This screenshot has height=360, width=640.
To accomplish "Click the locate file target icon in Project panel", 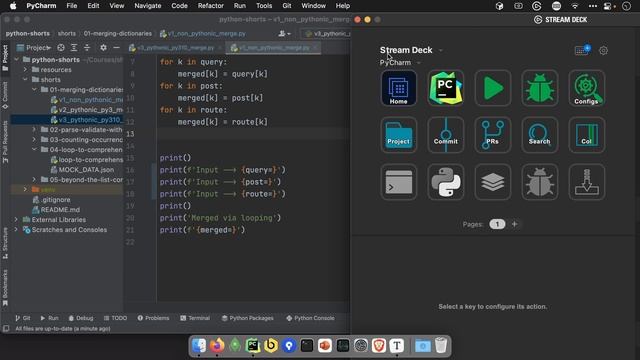I will tap(61, 48).
